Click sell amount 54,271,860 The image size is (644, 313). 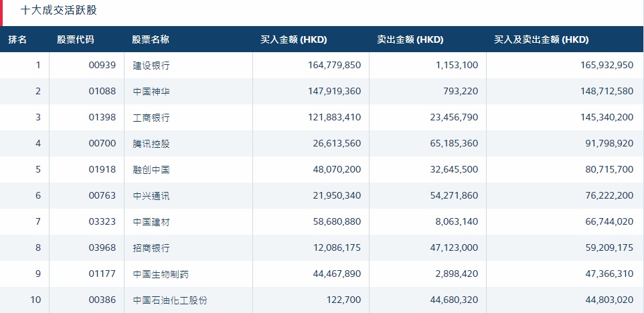click(454, 195)
